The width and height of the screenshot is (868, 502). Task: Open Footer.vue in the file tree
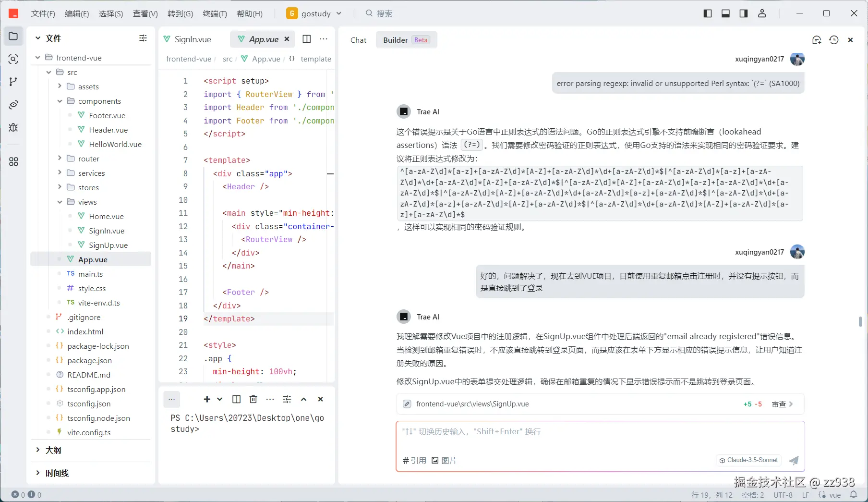107,115
